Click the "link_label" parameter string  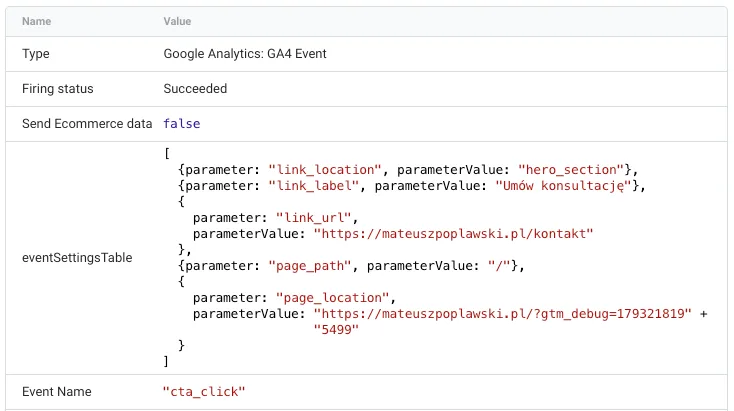314,186
